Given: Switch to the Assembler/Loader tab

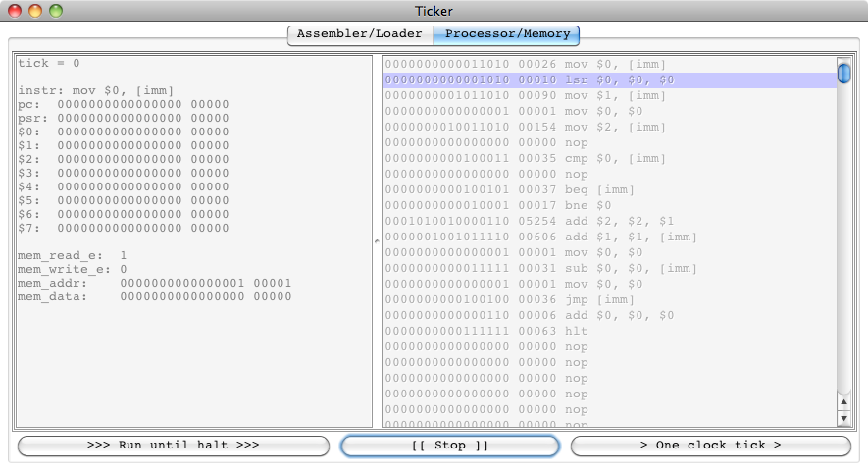Looking at the screenshot, I should [359, 34].
